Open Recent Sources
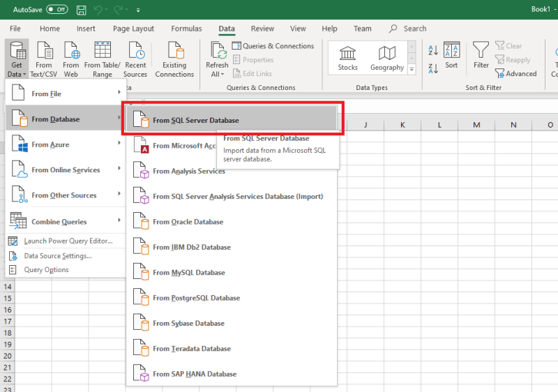This screenshot has height=392, width=558. [135, 59]
